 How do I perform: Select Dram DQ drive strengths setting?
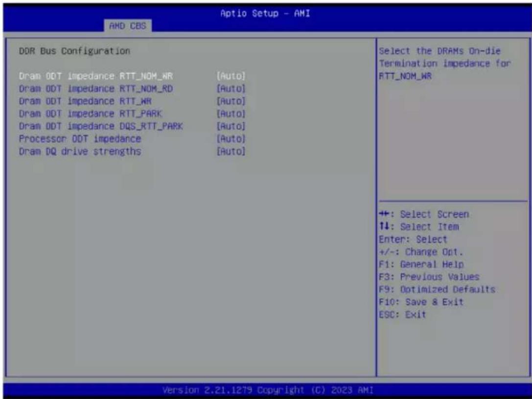coord(80,151)
